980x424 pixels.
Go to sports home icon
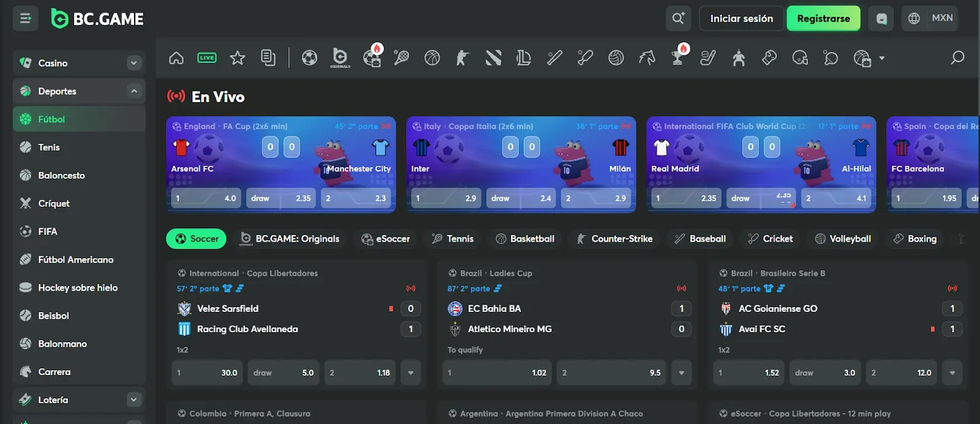click(x=176, y=58)
